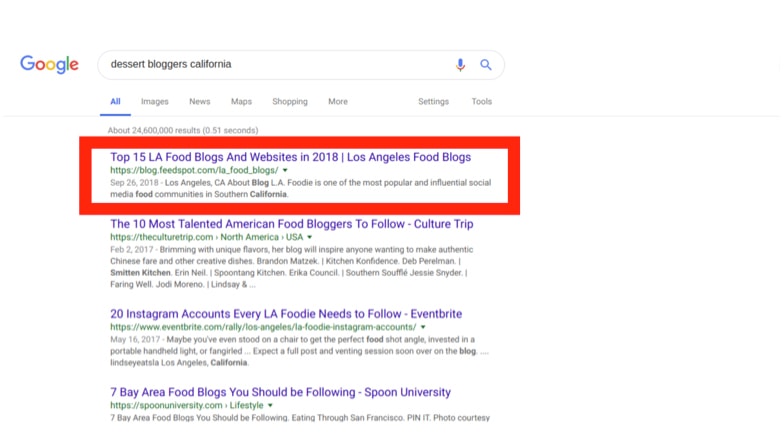Screen dimensions: 784x442
Task: Open the Shopping tab
Action: pos(290,102)
